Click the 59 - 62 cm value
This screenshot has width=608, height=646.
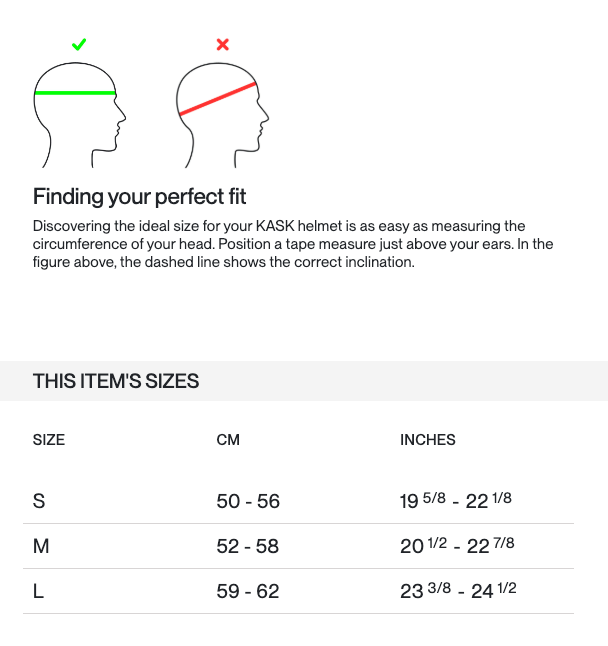click(248, 591)
